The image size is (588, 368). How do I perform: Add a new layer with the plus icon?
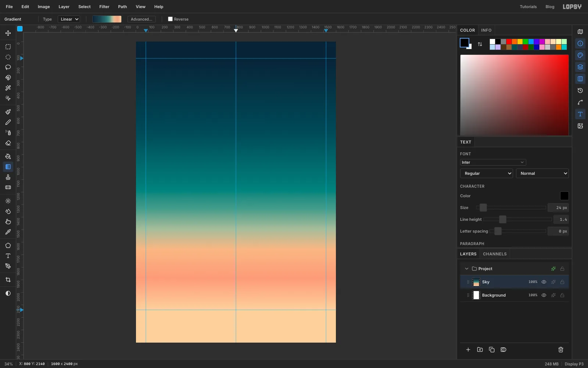[468, 350]
